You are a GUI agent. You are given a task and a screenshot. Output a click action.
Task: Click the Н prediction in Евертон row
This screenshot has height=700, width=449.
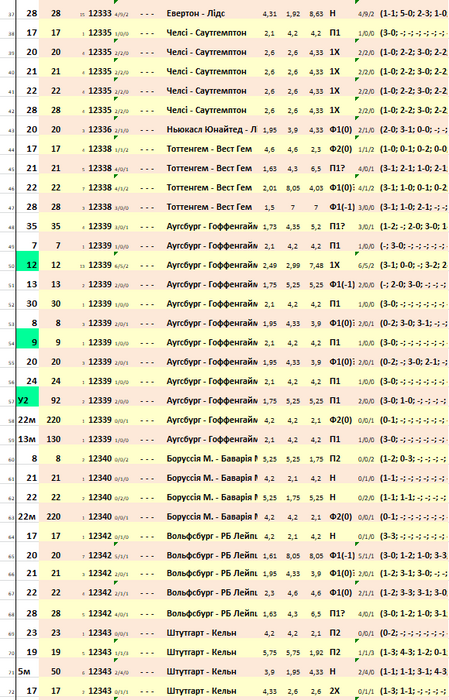point(333,13)
